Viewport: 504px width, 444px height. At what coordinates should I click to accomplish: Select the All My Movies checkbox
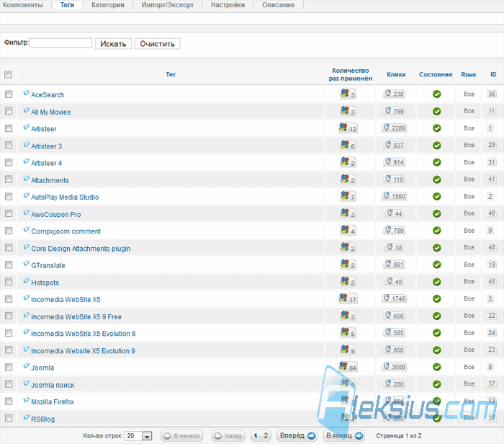click(x=9, y=111)
